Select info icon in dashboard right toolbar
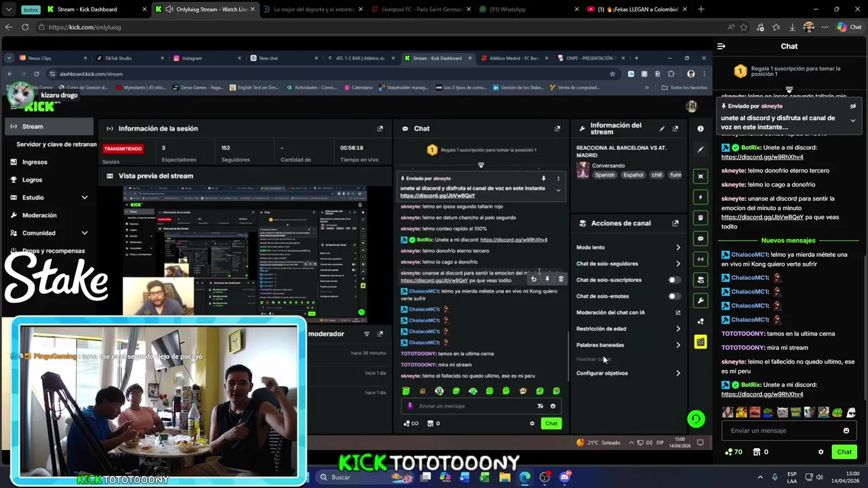Screen dimensions: 868x488 click(x=701, y=128)
